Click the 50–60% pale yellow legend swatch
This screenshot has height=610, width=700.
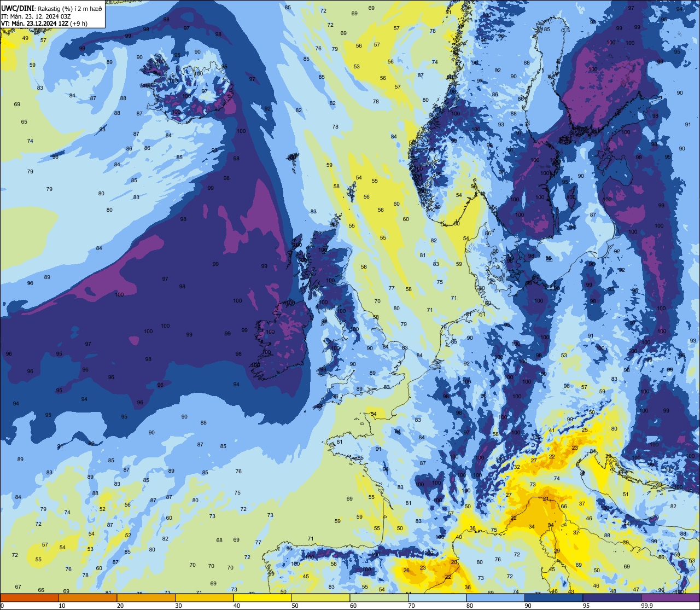321,598
